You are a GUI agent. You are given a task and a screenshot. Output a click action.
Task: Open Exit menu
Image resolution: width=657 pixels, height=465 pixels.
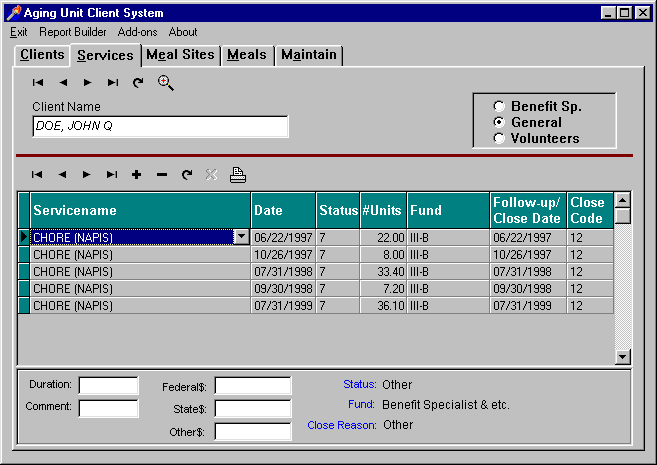point(18,32)
